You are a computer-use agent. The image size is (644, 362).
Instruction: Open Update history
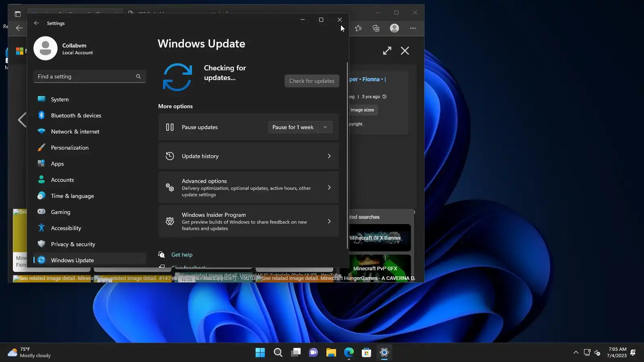[248, 156]
